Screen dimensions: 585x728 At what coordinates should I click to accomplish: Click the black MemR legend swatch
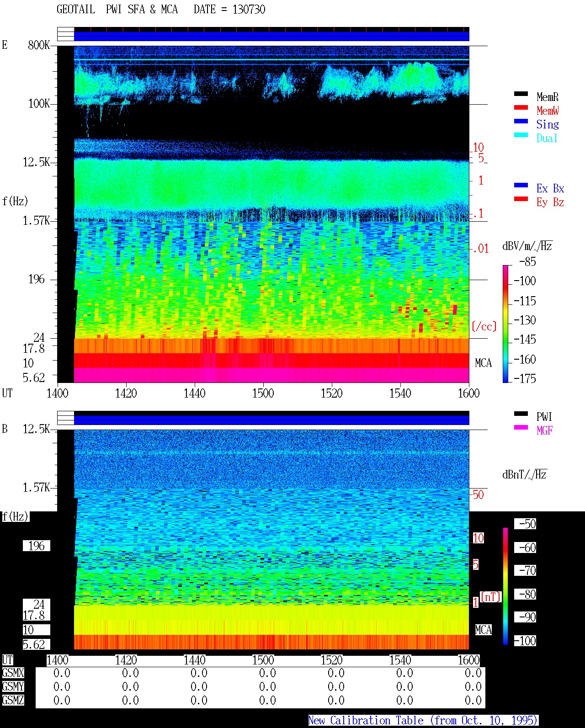coord(521,94)
